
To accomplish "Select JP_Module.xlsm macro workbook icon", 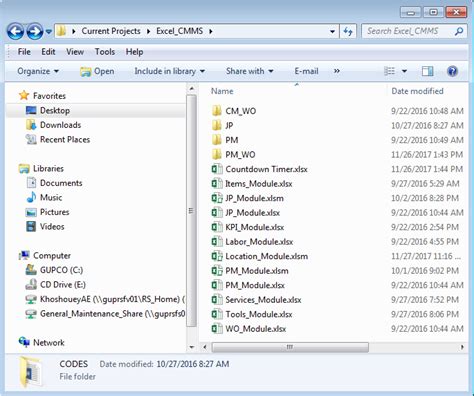I will tap(217, 198).
